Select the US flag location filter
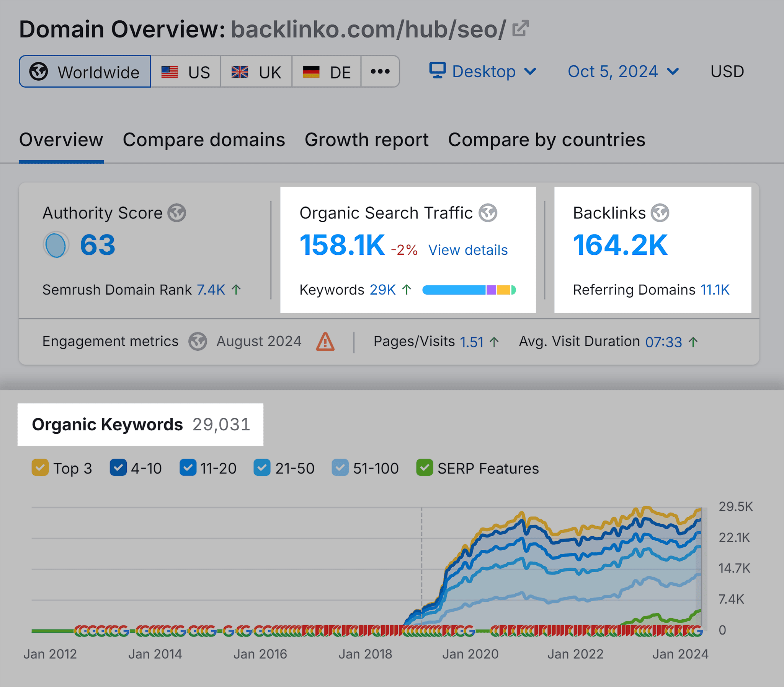The image size is (784, 687). [186, 72]
